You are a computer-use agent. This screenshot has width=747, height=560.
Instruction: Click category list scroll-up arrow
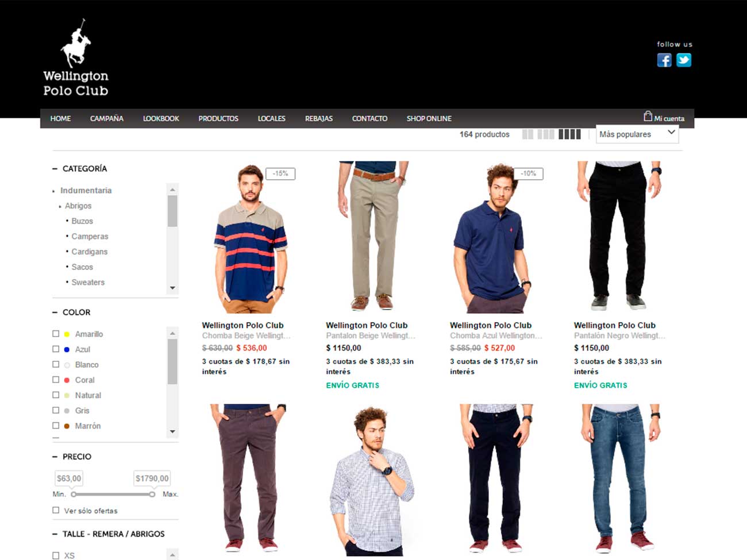pos(172,190)
